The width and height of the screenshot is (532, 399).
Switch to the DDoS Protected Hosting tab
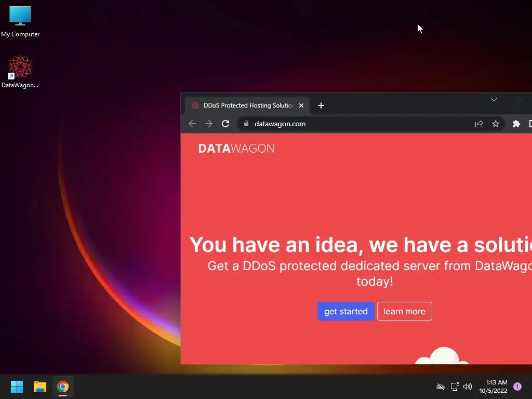[x=247, y=105]
